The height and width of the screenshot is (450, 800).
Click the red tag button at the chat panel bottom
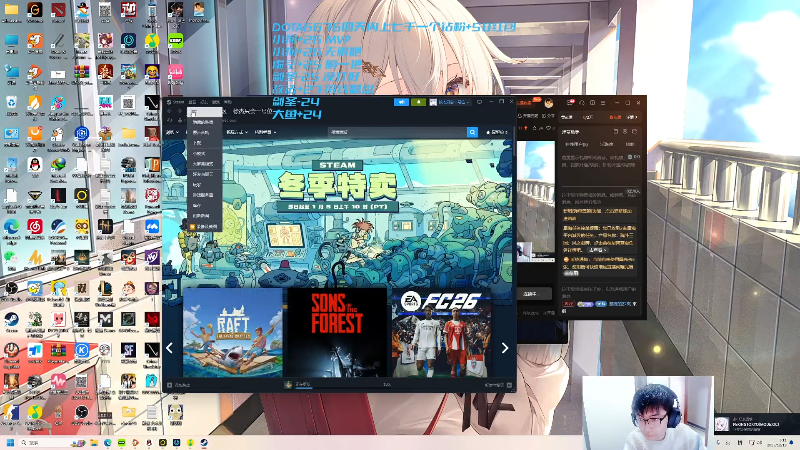click(x=568, y=304)
